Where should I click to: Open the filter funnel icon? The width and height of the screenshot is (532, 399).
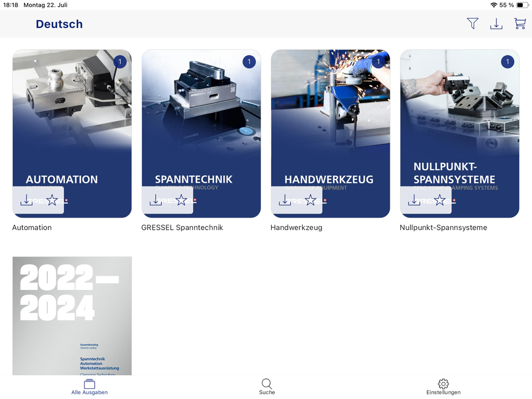(x=472, y=24)
